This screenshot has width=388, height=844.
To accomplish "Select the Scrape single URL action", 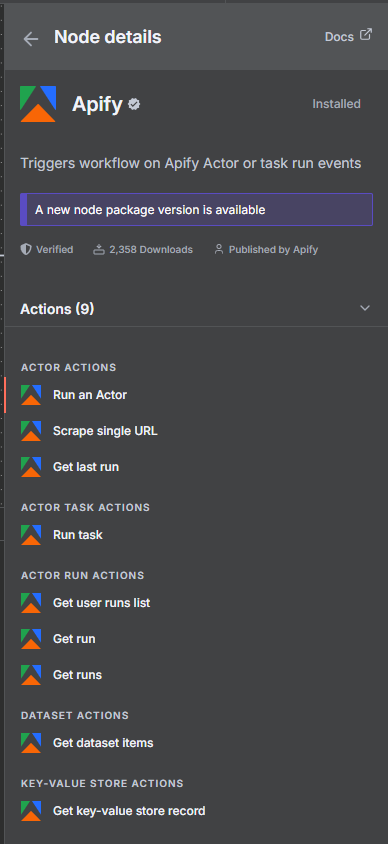I will [196, 431].
